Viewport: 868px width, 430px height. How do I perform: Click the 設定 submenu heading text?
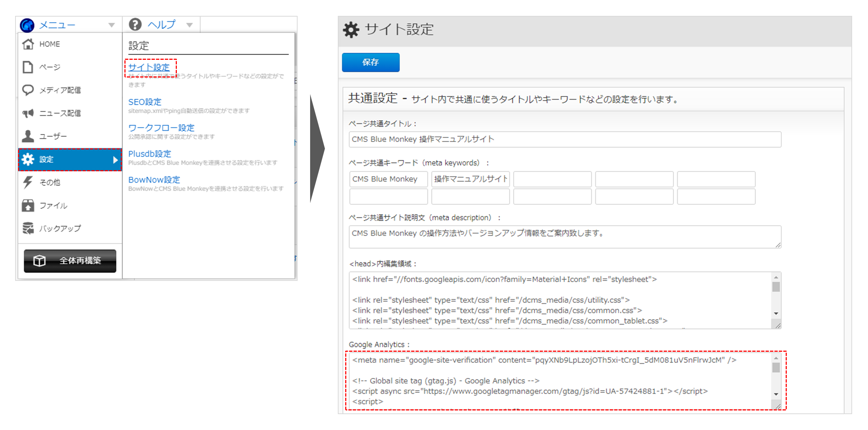[x=139, y=46]
